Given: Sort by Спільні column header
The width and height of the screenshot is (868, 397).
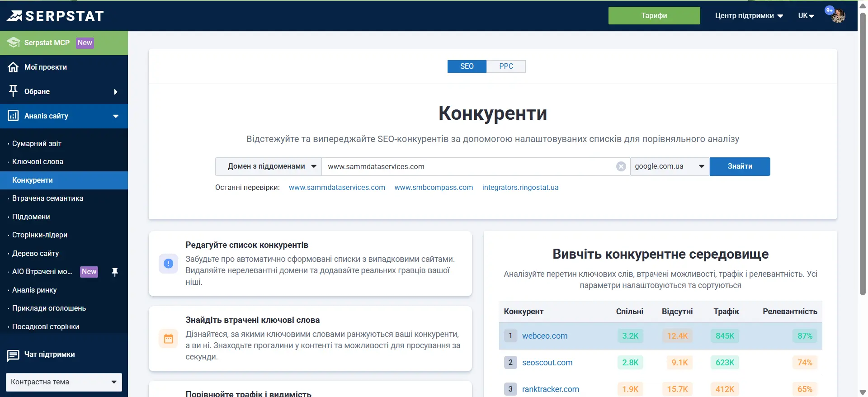Looking at the screenshot, I should pos(629,312).
